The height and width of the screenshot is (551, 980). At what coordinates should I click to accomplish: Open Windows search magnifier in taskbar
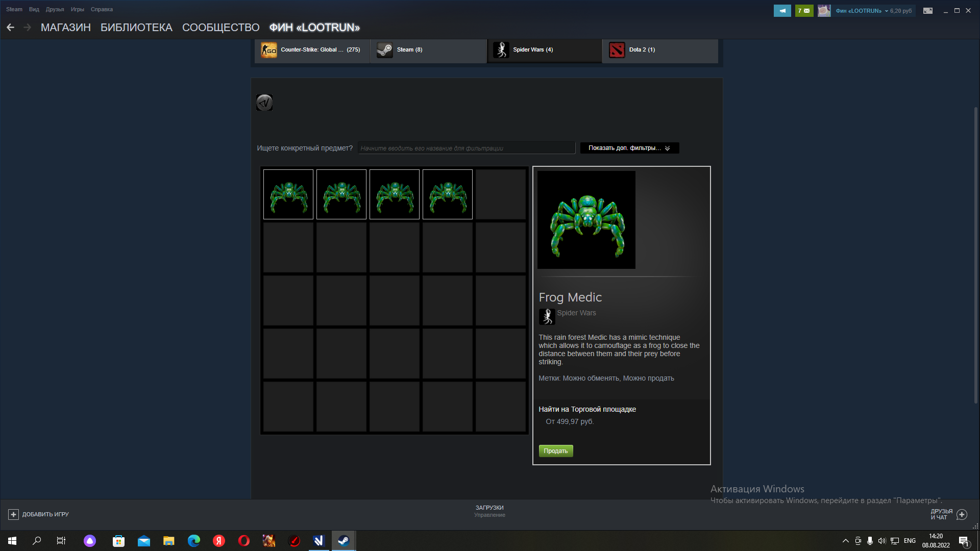coord(37,541)
